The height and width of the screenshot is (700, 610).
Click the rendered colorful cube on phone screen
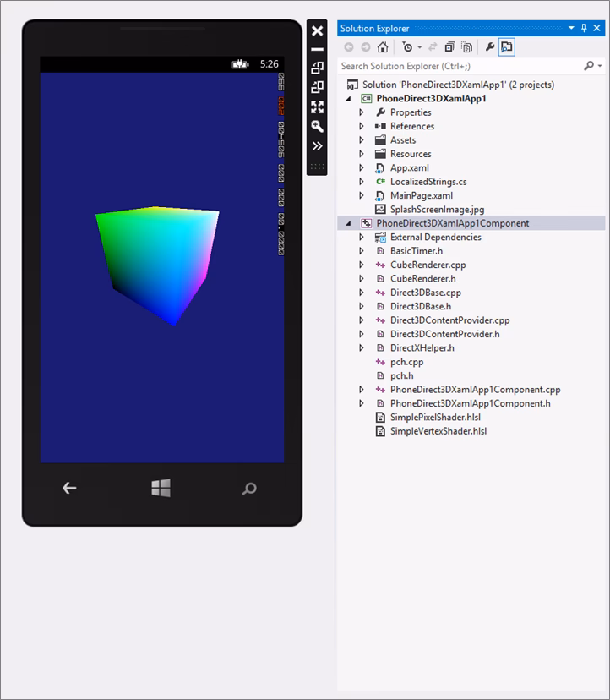(x=157, y=265)
